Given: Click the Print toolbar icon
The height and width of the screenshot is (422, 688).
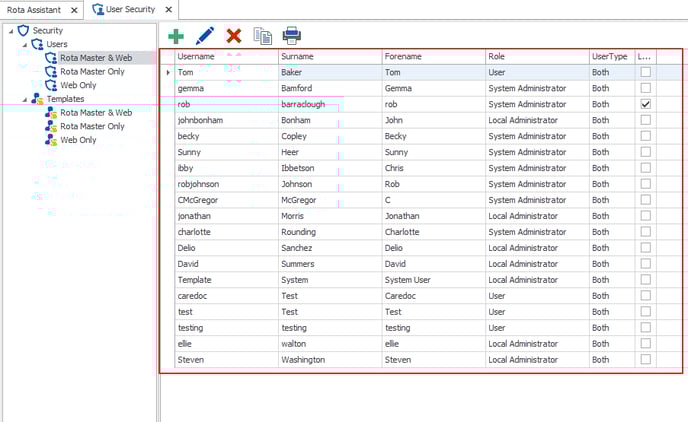Looking at the screenshot, I should tap(292, 36).
